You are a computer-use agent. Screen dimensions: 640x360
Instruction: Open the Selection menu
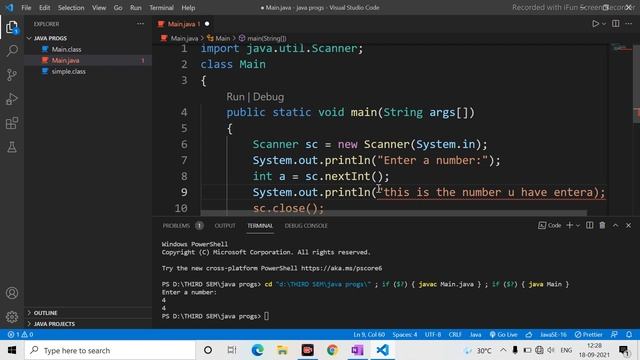coord(71,7)
